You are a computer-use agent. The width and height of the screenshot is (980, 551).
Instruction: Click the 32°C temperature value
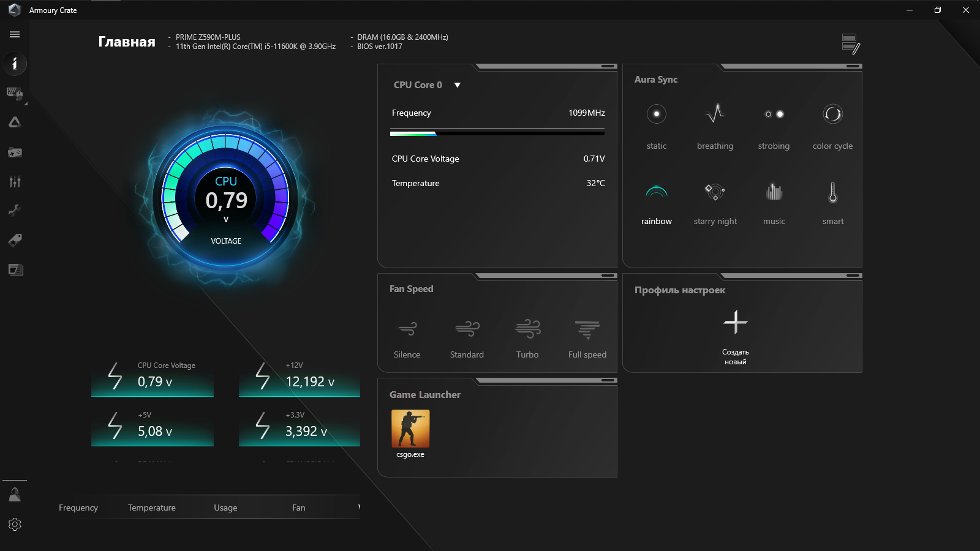coord(596,183)
